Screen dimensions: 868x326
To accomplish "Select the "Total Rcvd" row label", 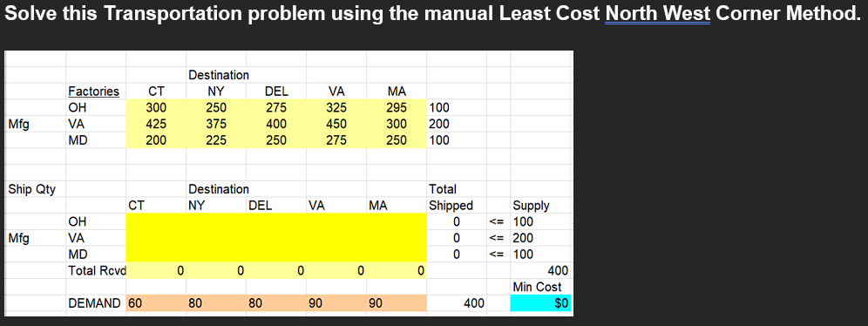I will [x=97, y=271].
